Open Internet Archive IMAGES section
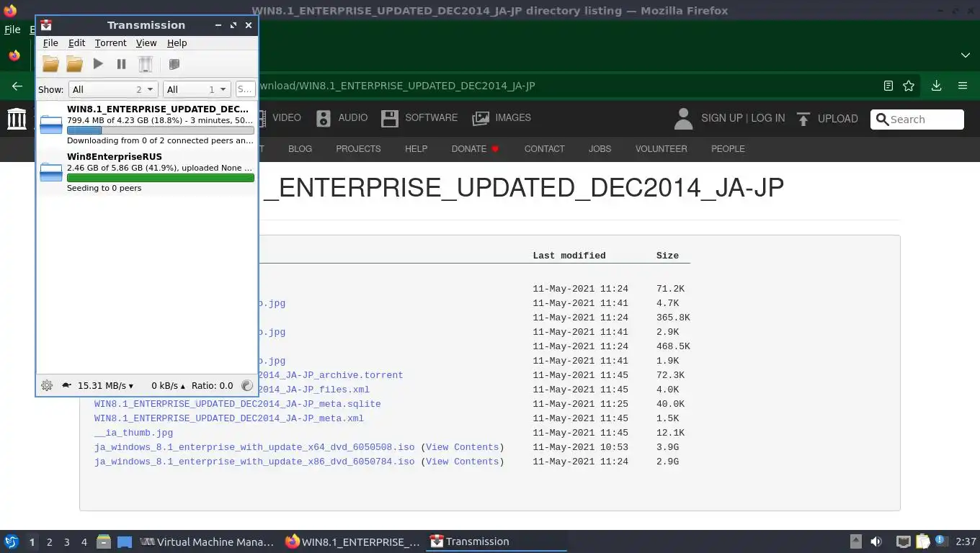980x553 pixels. [502, 117]
